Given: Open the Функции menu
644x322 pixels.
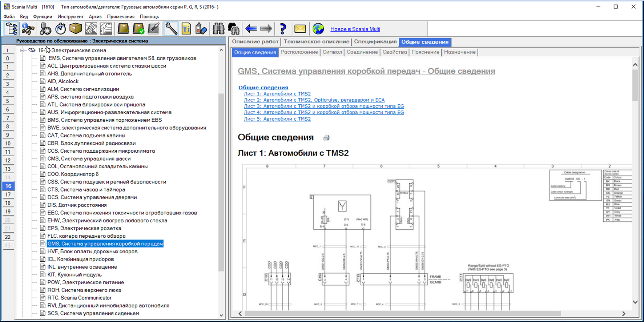Looking at the screenshot, I should pyautogui.click(x=43, y=17).
